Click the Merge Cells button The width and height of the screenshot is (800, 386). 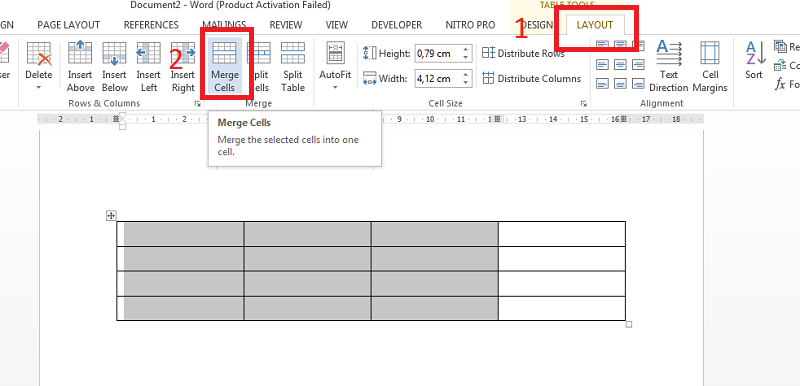[x=224, y=67]
